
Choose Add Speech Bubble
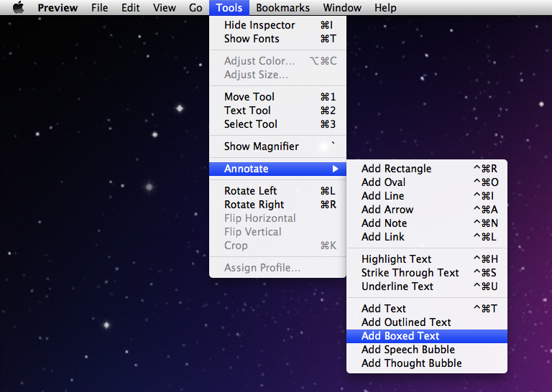point(427,350)
